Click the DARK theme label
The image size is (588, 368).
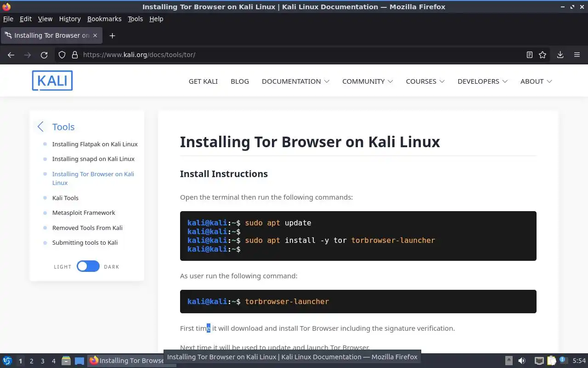click(112, 267)
